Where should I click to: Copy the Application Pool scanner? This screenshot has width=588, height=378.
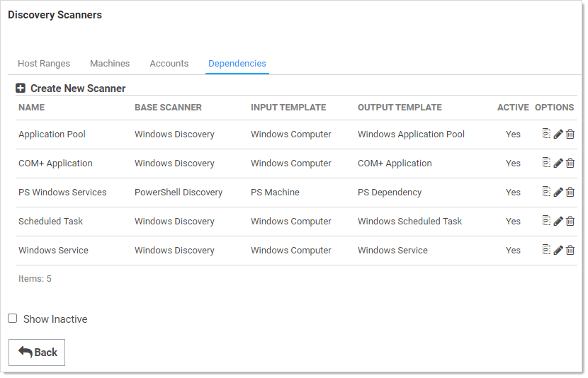pos(546,134)
